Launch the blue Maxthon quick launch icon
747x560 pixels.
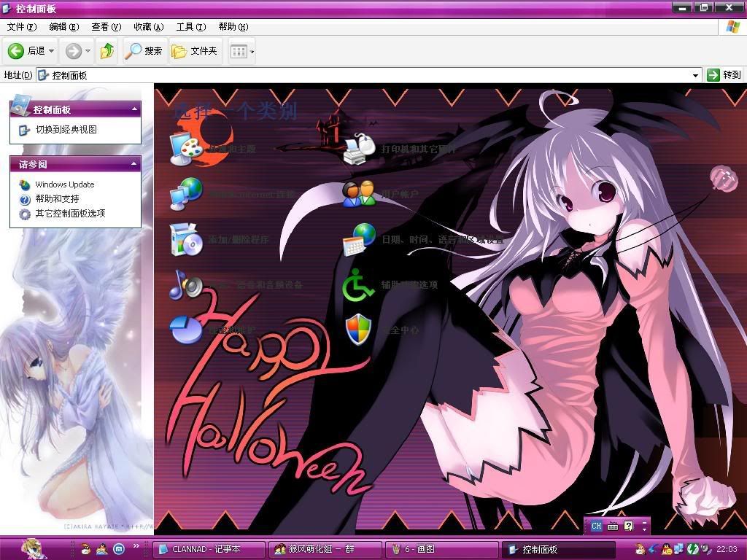click(119, 549)
